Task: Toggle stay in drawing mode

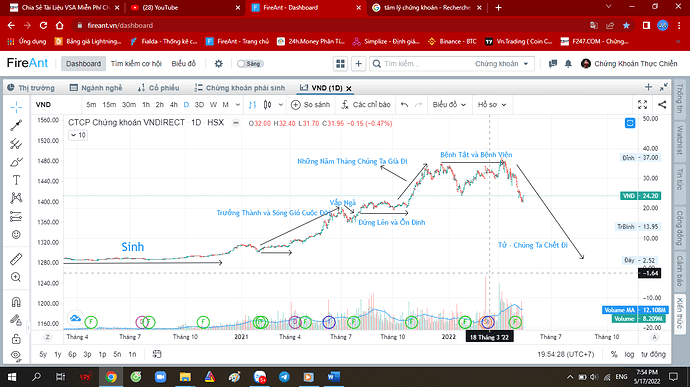Action: pyautogui.click(x=16, y=320)
